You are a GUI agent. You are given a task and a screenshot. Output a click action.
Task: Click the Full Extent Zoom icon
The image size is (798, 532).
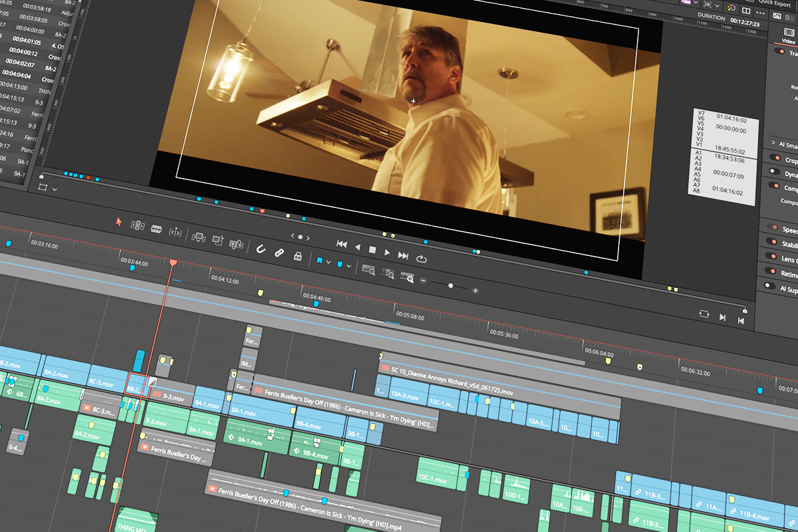pos(368,269)
